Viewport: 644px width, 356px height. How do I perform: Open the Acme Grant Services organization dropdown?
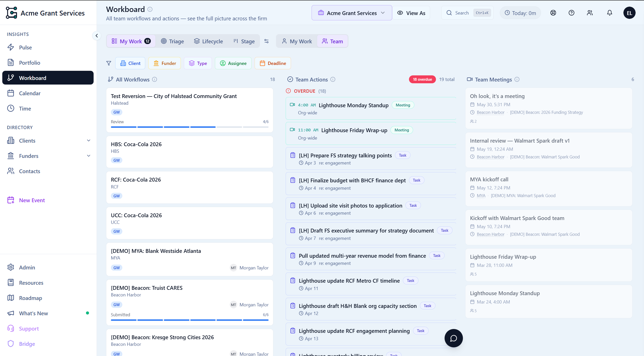[352, 13]
